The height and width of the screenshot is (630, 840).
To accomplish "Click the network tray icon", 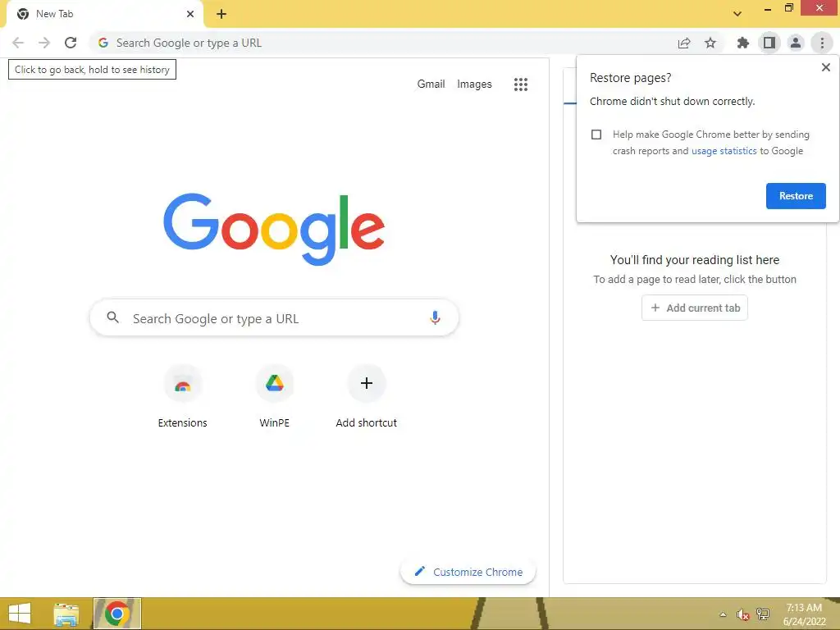I will [x=763, y=614].
